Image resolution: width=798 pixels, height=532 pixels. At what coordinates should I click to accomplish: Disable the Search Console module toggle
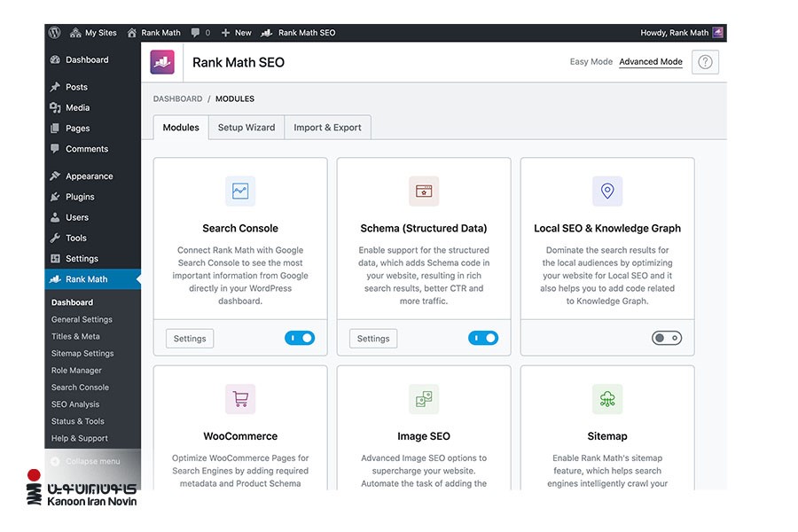[x=300, y=338]
